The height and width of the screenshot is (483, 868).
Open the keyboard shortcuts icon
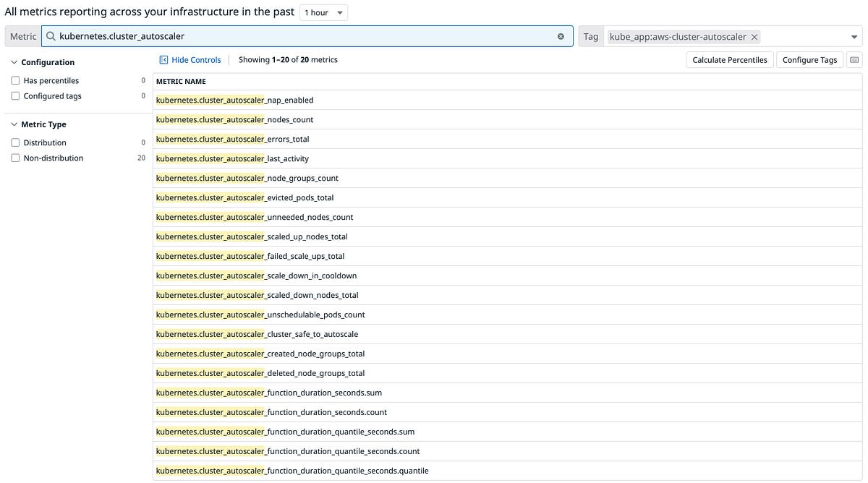(x=854, y=59)
